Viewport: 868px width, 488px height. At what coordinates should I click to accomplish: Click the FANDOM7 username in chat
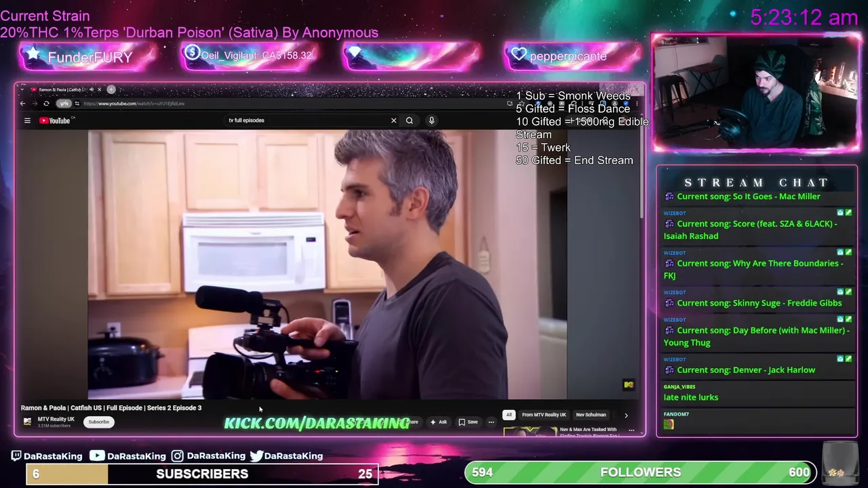coord(676,414)
